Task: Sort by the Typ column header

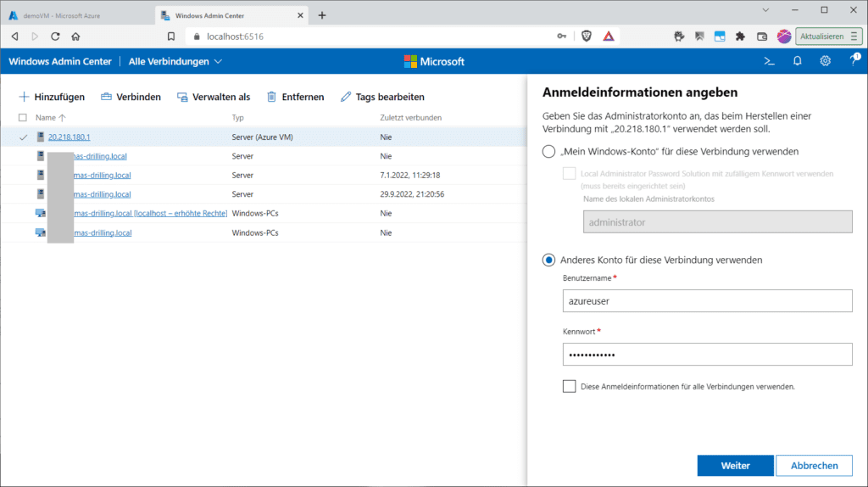Action: point(237,117)
